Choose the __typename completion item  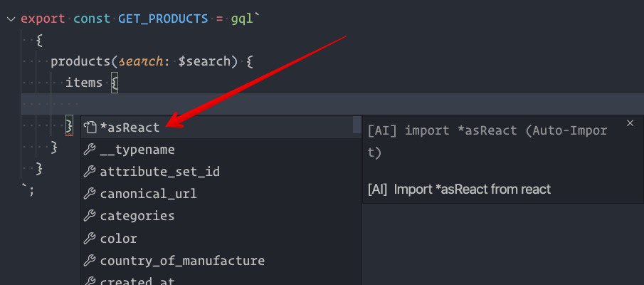[221, 150]
